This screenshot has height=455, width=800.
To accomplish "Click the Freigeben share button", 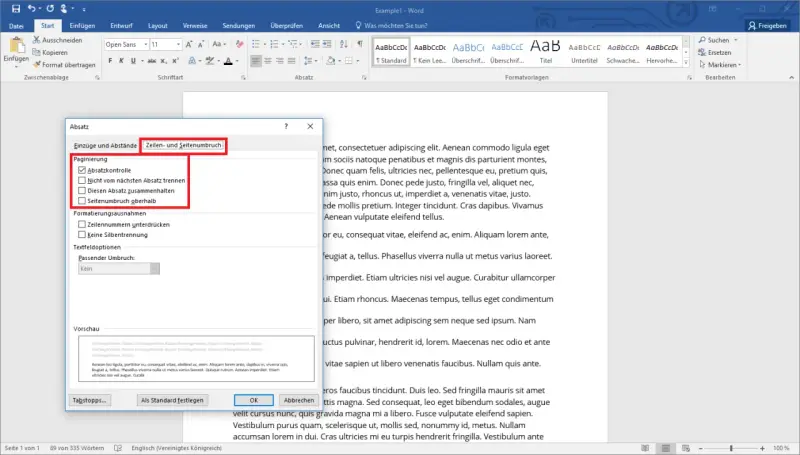I will coord(768,26).
